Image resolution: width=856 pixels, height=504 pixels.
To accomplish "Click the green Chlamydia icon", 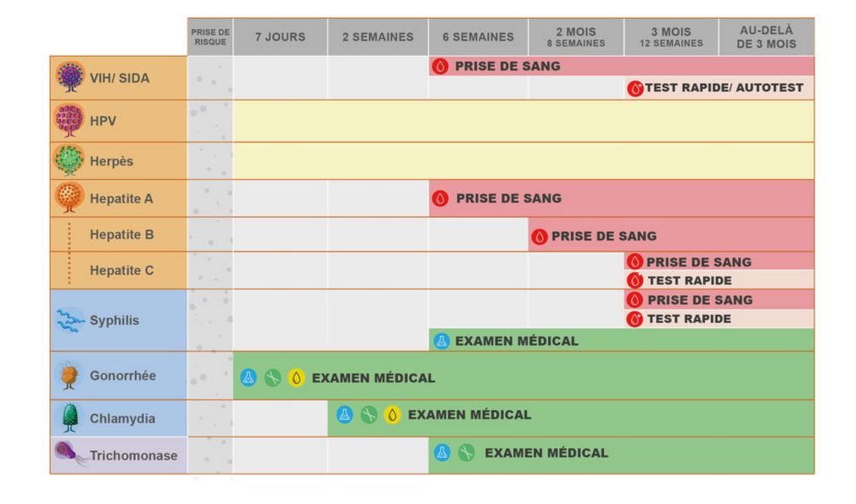I will 70,417.
